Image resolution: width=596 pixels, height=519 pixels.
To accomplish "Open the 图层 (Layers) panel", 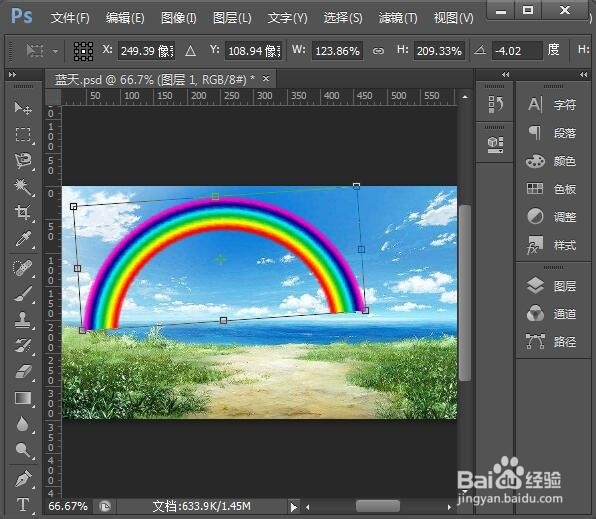I will click(553, 286).
